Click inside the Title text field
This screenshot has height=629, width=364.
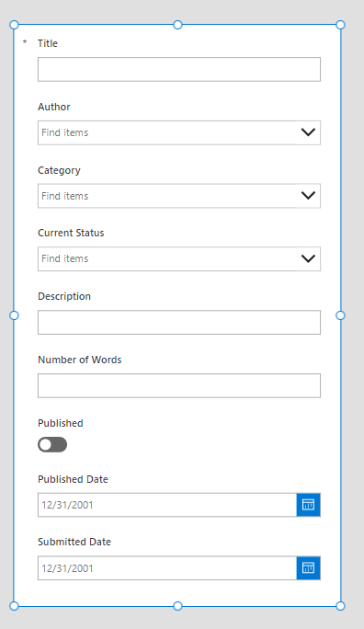179,69
